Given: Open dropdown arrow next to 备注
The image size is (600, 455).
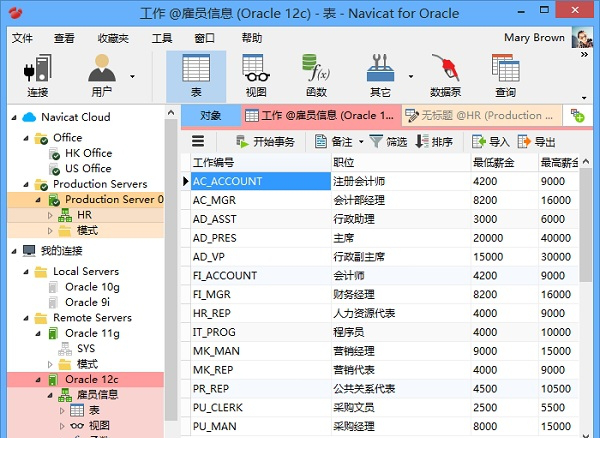Looking at the screenshot, I should click(x=361, y=142).
